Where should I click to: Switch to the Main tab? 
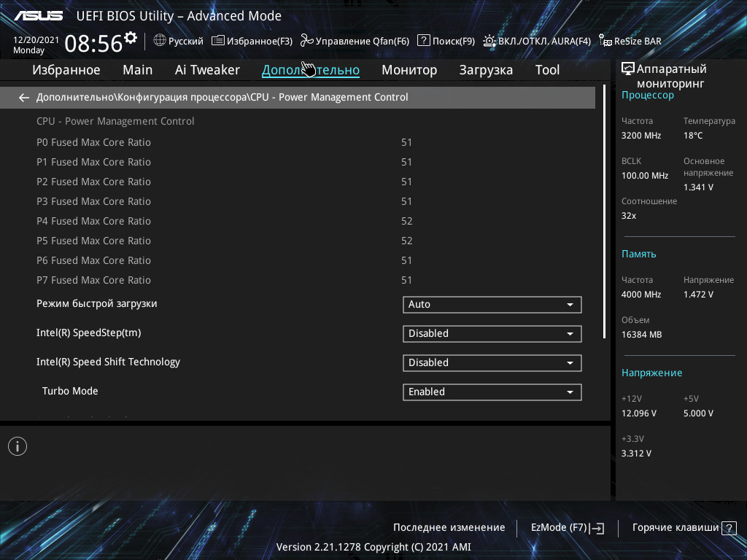138,70
